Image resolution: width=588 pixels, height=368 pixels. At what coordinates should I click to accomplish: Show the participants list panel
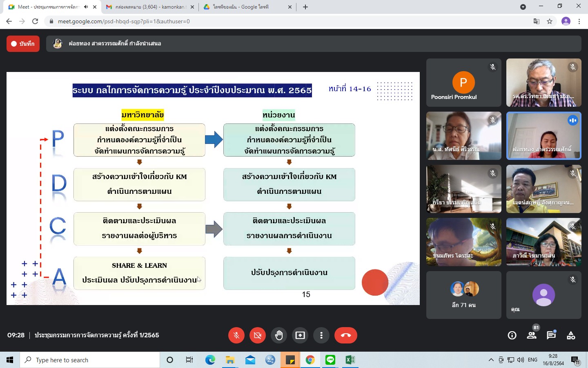point(531,336)
